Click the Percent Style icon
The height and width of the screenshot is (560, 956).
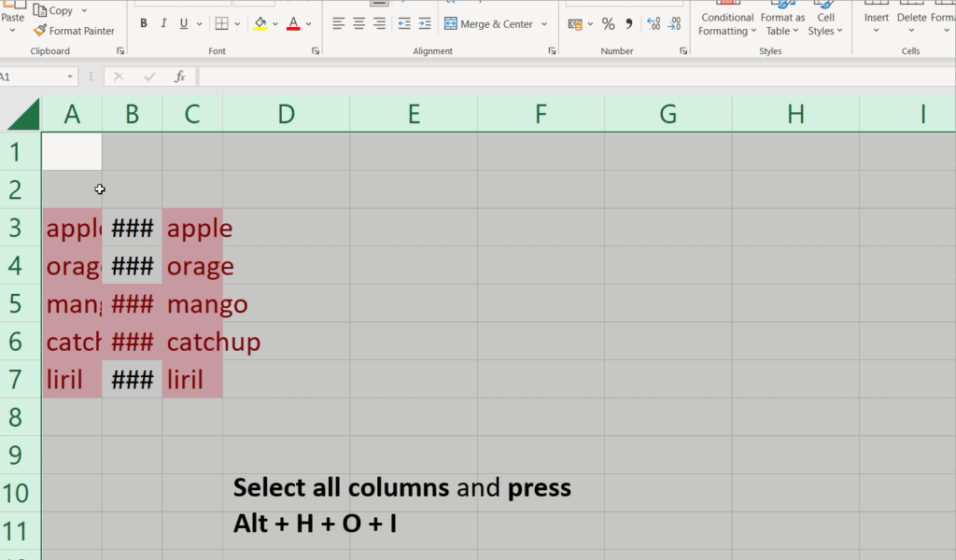608,23
